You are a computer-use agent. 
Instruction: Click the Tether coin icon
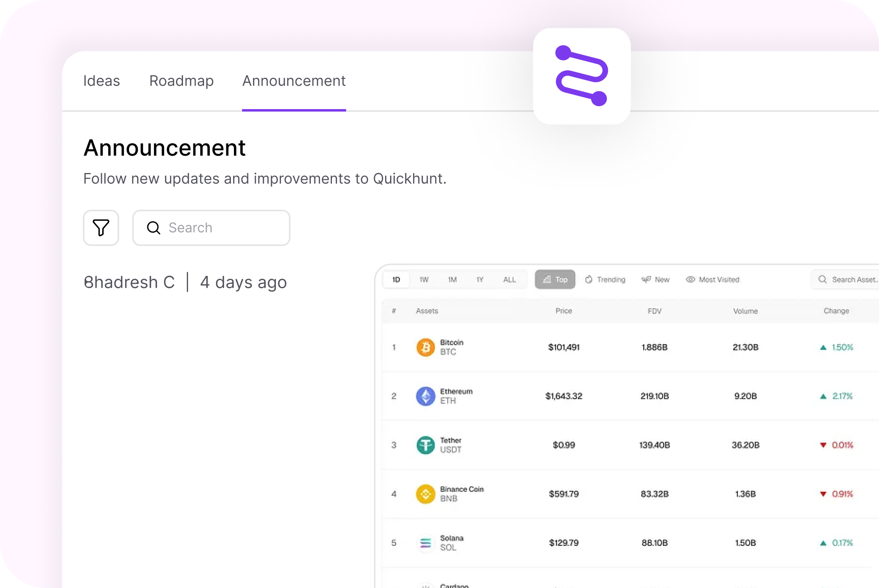pos(425,445)
